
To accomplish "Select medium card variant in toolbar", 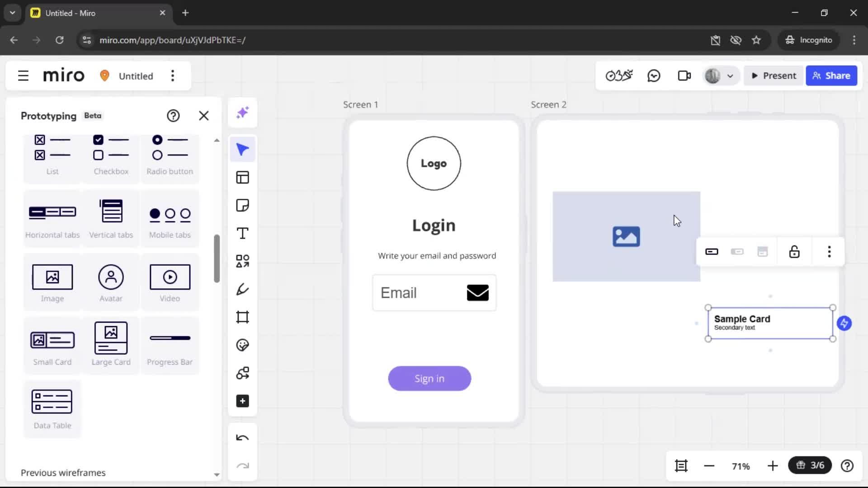I will [x=737, y=252].
